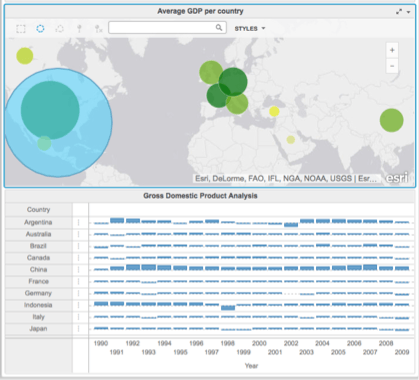
Task: Select the Brazil row label
Action: [x=38, y=246]
